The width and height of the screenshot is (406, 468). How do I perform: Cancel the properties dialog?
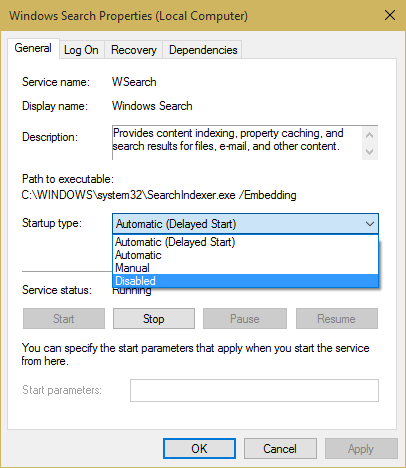pos(280,449)
